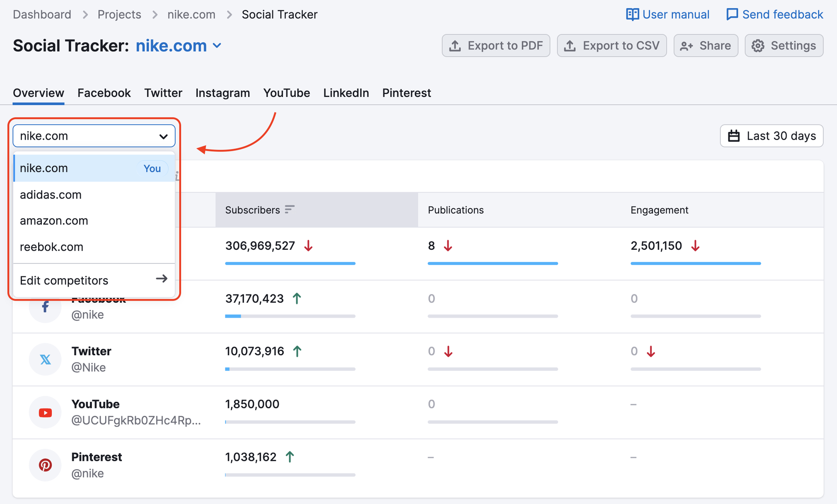
Task: Collapse the nike.com competitor dropdown
Action: point(163,136)
